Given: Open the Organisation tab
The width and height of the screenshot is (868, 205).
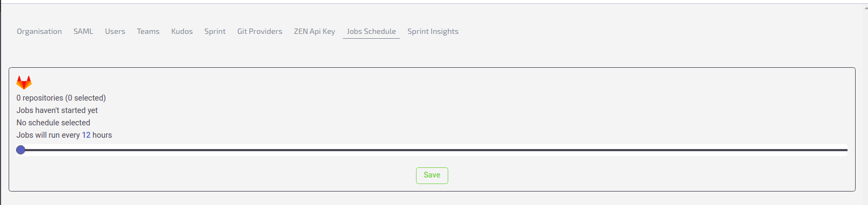Looking at the screenshot, I should [39, 31].
